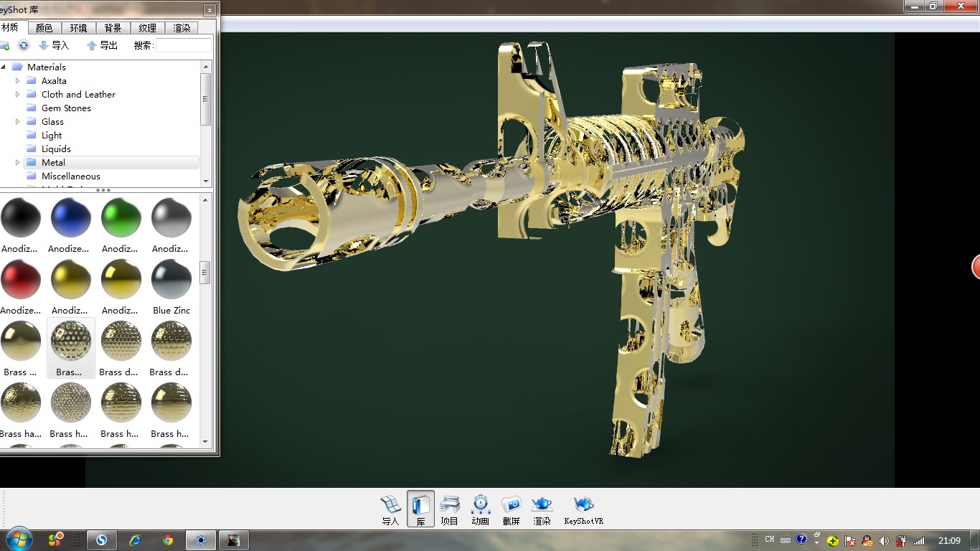980x551 pixels.
Task: Switch to the 渲染 tab in library panel
Action: 182,28
